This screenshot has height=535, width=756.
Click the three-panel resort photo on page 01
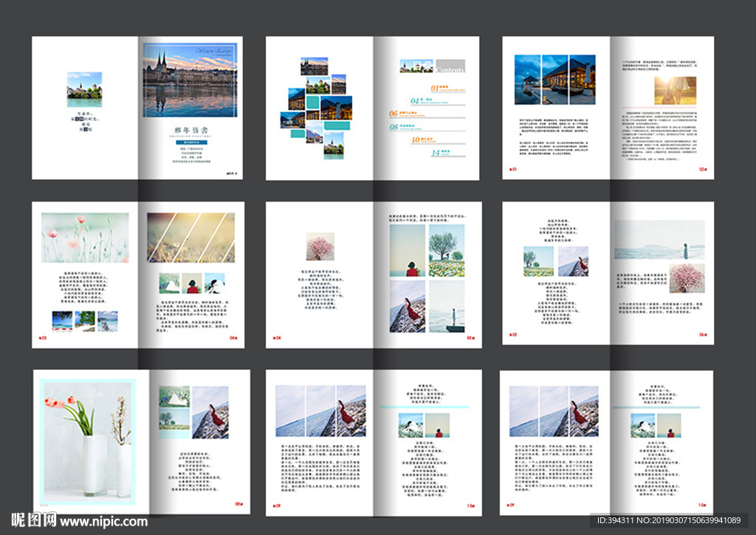(554, 80)
